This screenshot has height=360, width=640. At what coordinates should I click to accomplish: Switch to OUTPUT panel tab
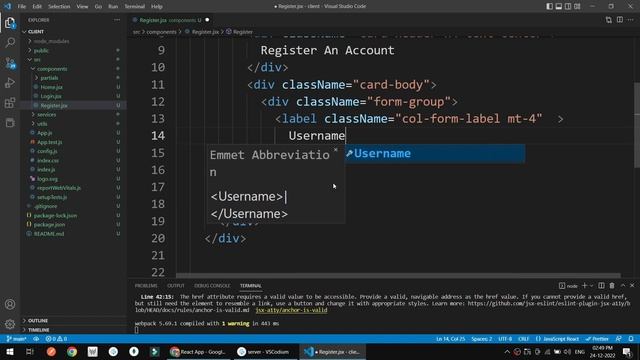pos(176,286)
